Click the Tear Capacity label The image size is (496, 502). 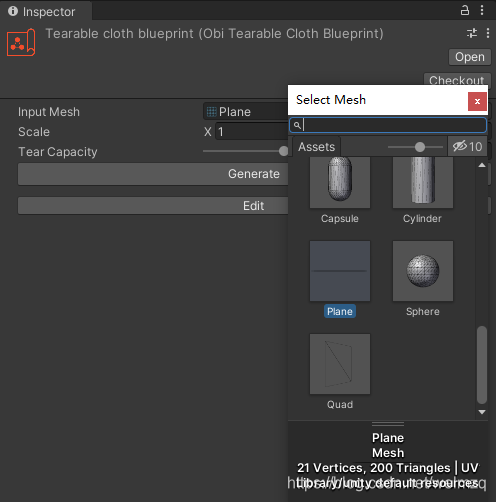[x=58, y=152]
